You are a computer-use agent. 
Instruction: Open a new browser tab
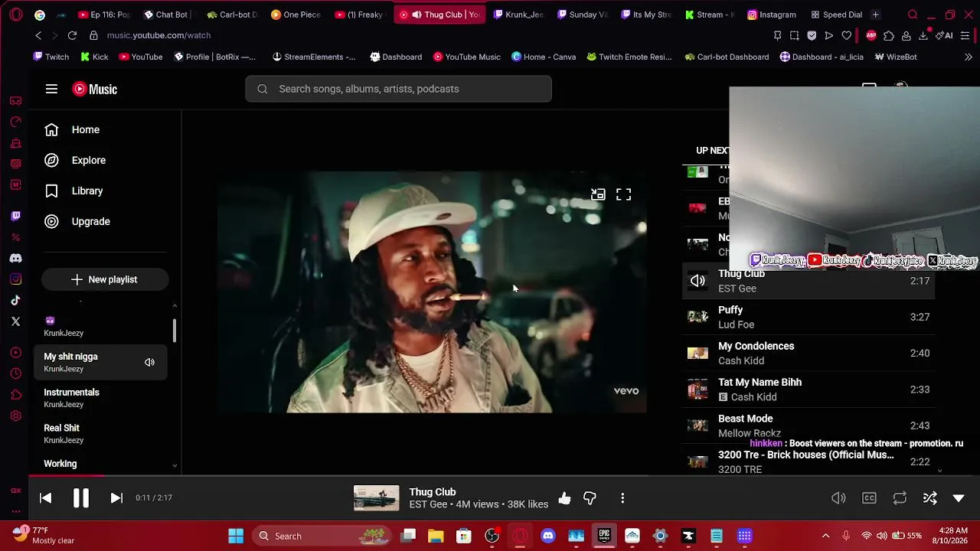coord(875,15)
